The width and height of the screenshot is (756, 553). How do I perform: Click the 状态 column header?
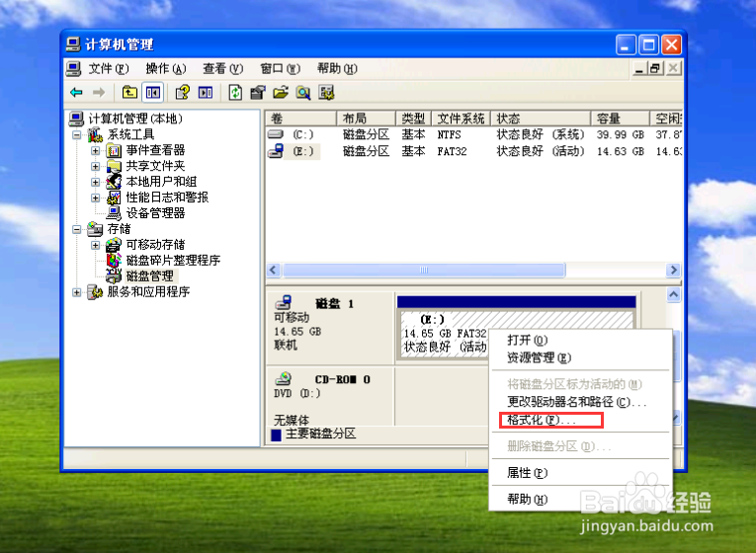[x=541, y=118]
